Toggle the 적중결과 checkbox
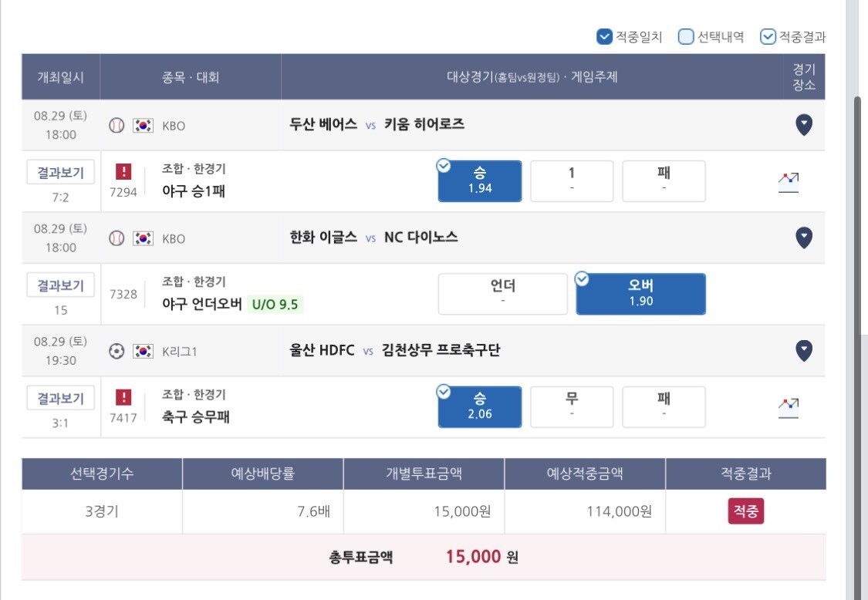This screenshot has height=600, width=868. pos(768,36)
